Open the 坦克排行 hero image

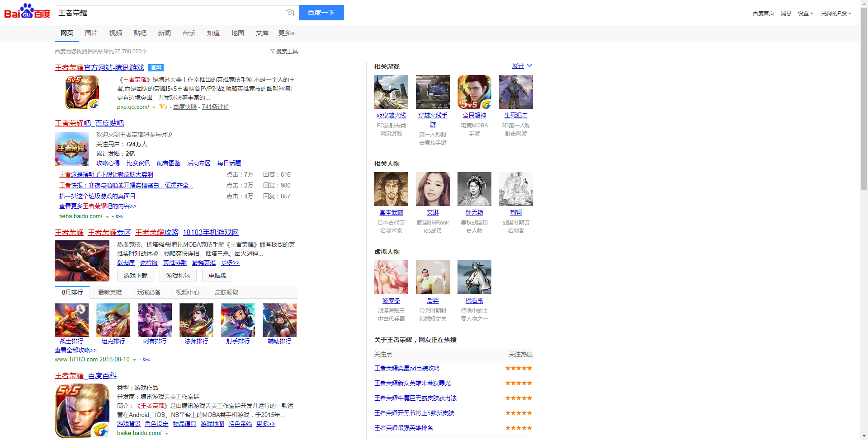click(x=113, y=320)
